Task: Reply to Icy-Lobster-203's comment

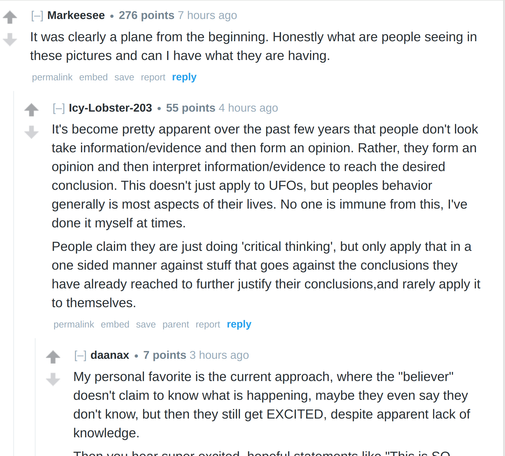Action: pyautogui.click(x=239, y=324)
